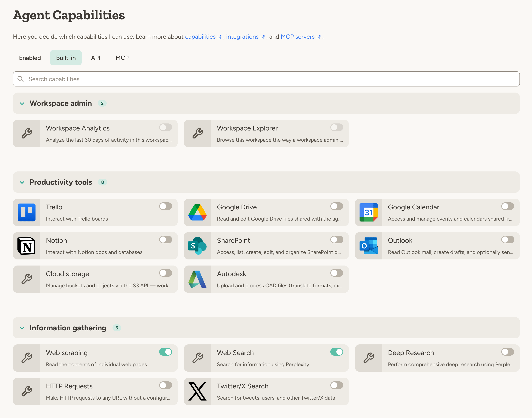Turn on the Notion switch

[165, 240]
